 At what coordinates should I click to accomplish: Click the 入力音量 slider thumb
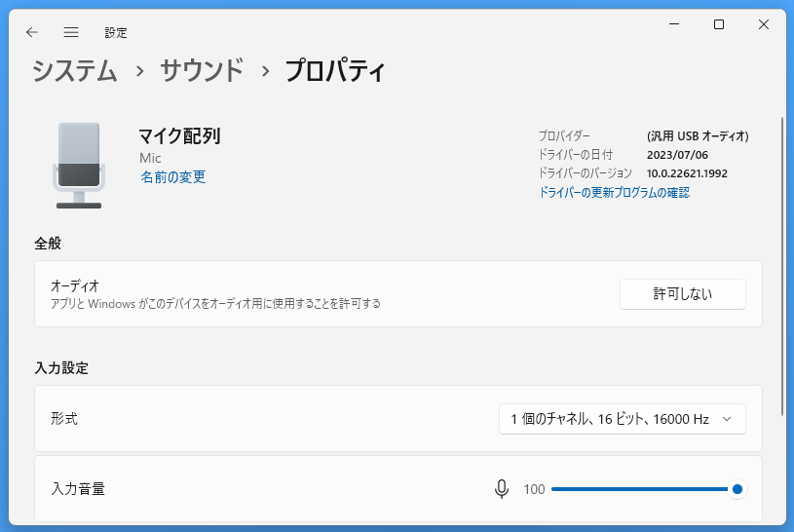tap(737, 489)
